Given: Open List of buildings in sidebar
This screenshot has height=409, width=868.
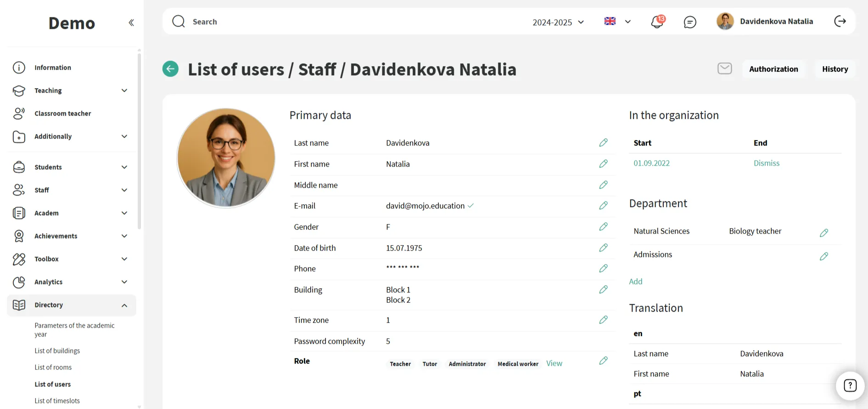Looking at the screenshot, I should pos(57,351).
